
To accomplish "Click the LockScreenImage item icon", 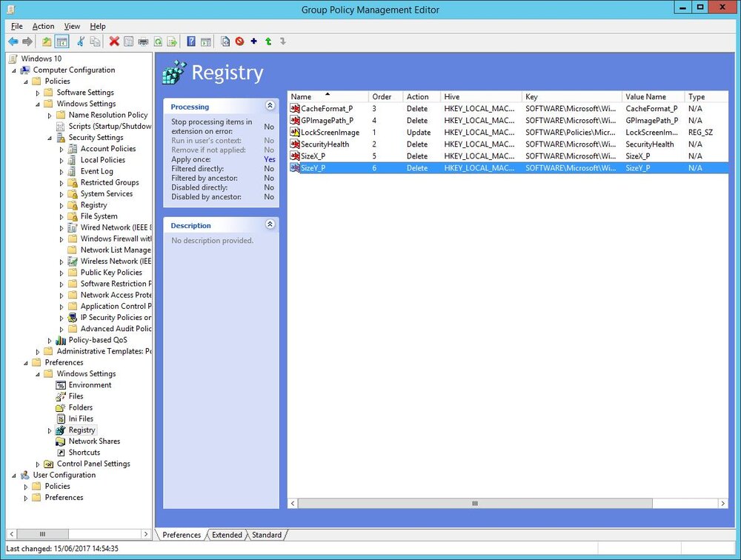I will pos(295,133).
